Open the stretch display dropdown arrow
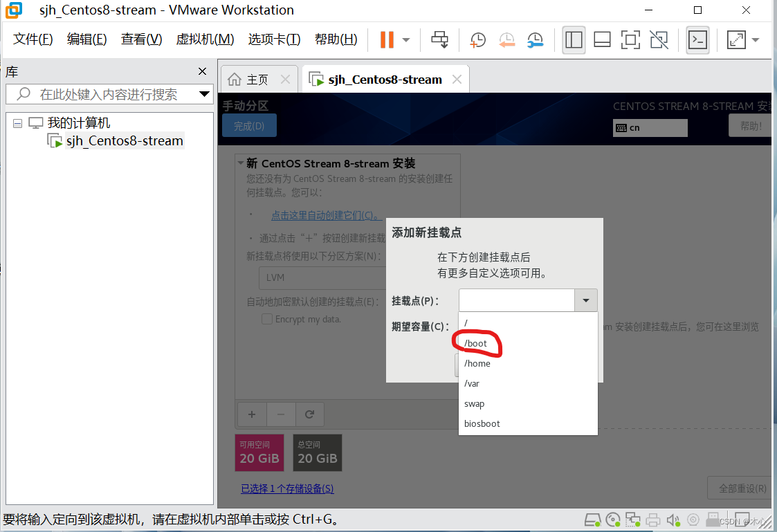This screenshot has width=777, height=532. (756, 40)
